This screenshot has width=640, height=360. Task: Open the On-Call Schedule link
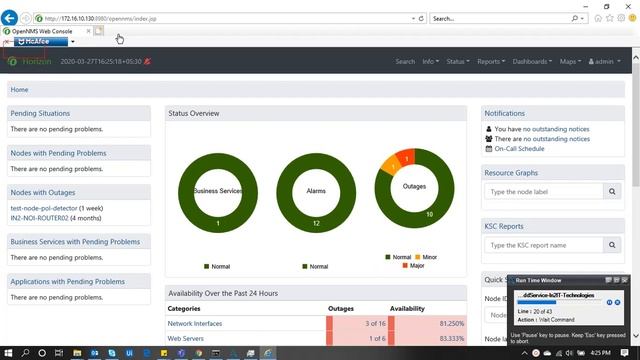(519, 149)
